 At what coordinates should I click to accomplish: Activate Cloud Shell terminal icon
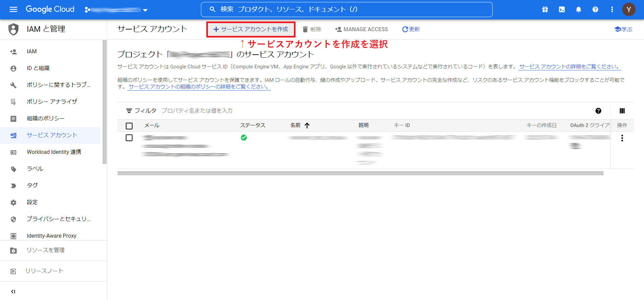click(562, 9)
